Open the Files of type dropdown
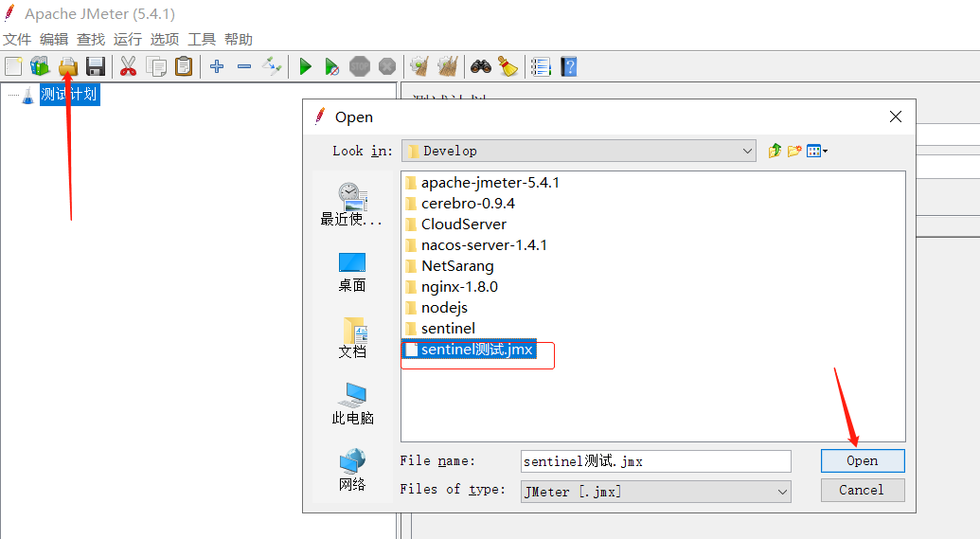This screenshot has width=980, height=539. (655, 492)
